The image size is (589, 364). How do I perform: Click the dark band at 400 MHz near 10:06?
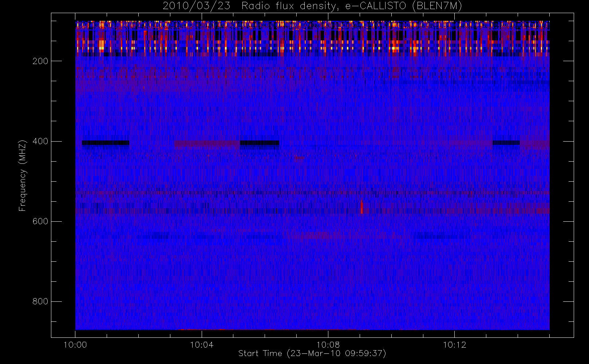tap(260, 143)
